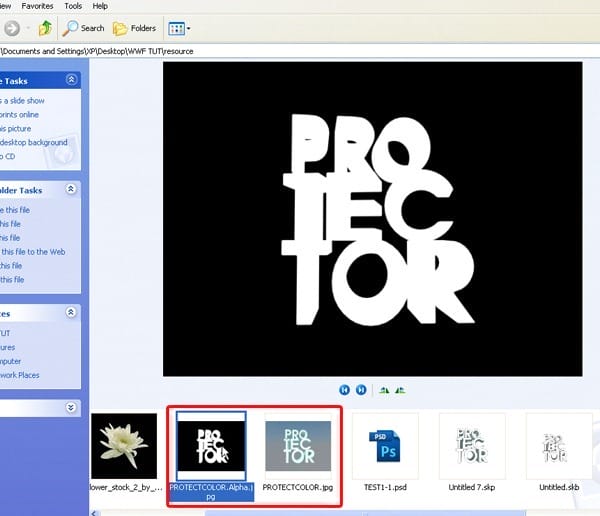Collapse the Other Places panel
Image resolution: width=600 pixels, height=516 pixels.
click(71, 312)
